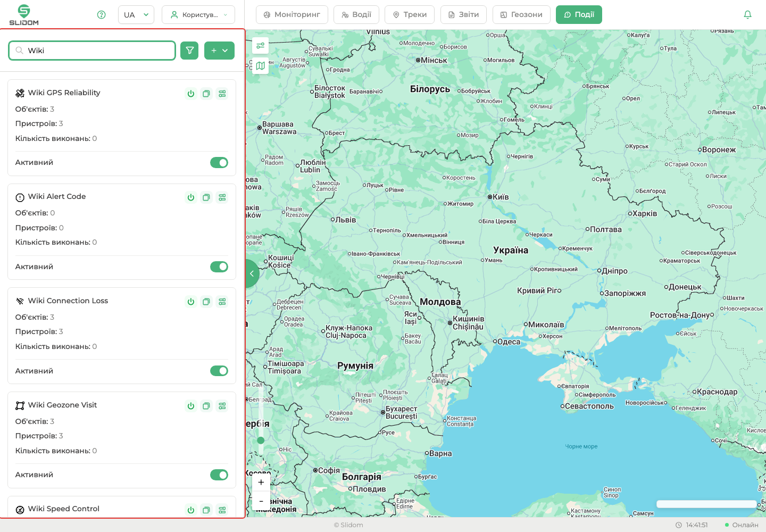Switch to the Звіти tab

tap(464, 15)
